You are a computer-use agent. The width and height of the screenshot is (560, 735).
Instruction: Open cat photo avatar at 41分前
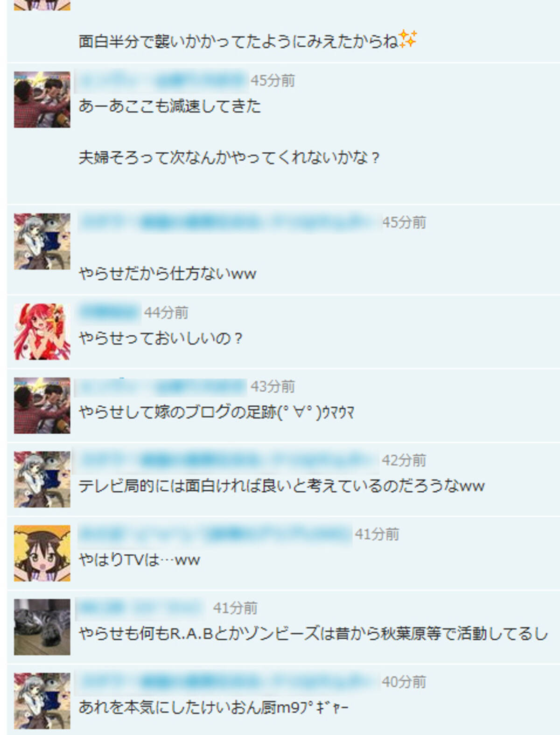coord(42,627)
